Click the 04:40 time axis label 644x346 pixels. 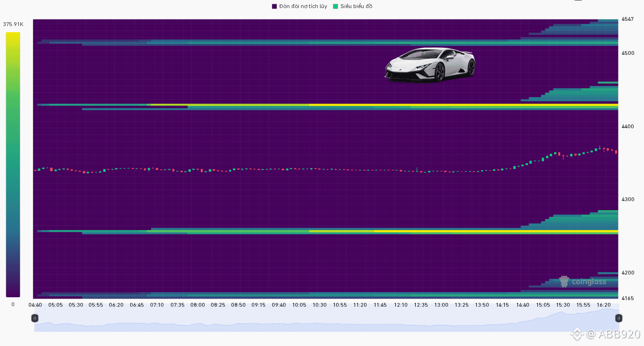(x=35, y=305)
